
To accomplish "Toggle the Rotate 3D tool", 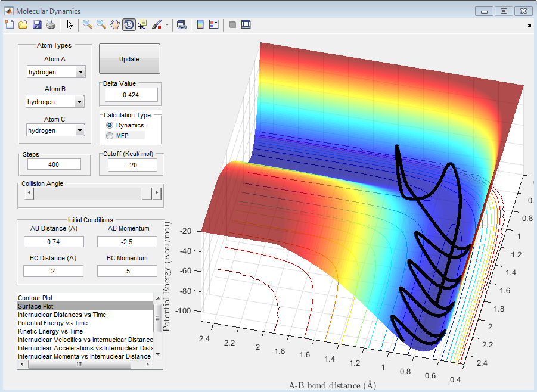I will [x=129, y=24].
